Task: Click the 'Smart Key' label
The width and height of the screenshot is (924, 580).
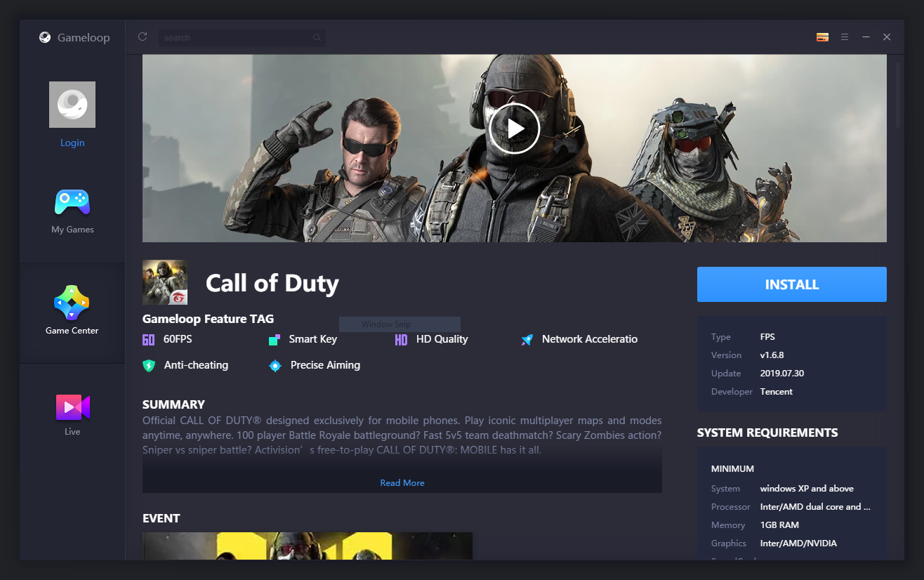Action: pos(313,339)
